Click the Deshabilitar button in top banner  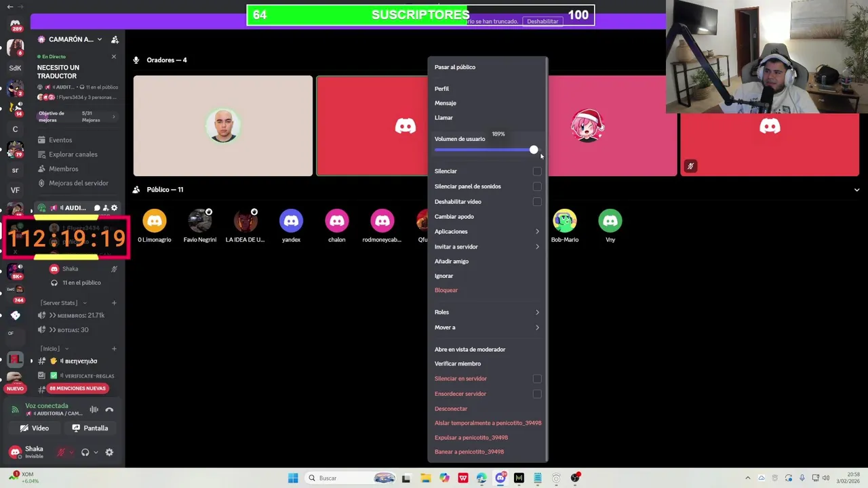pos(542,21)
